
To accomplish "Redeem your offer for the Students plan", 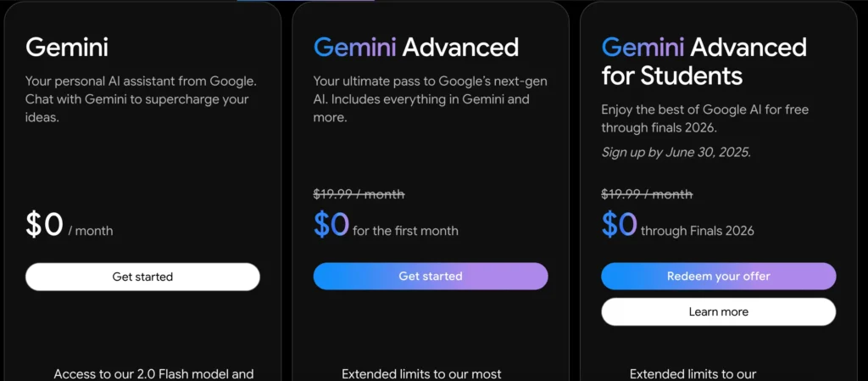I will (719, 277).
